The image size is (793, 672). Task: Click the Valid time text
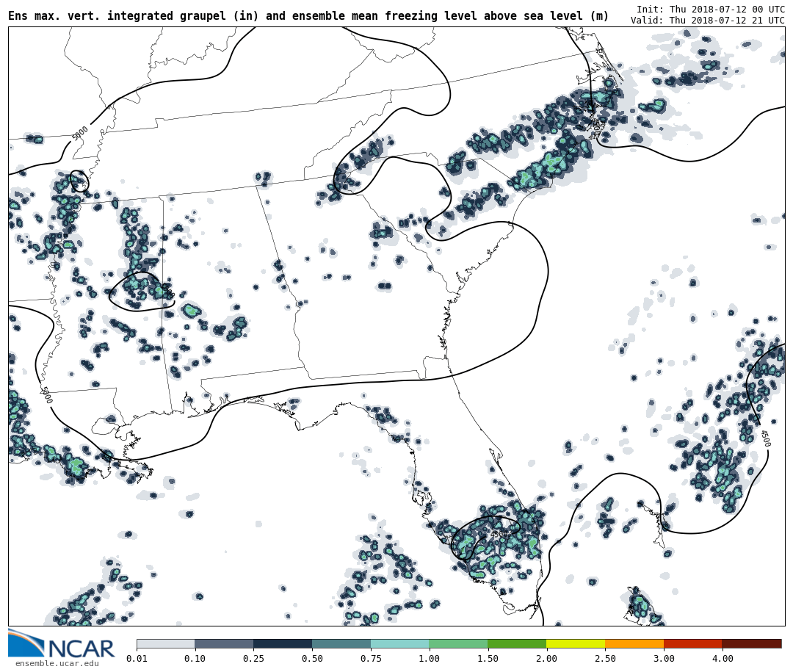click(707, 21)
